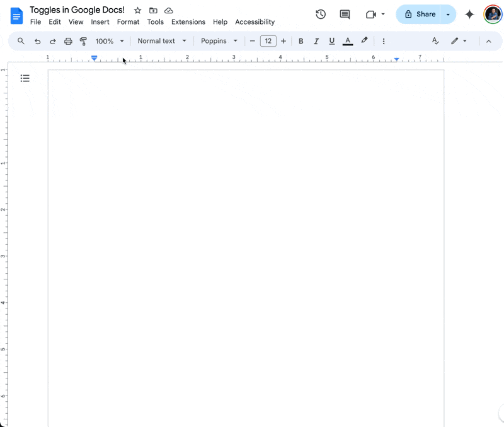
Task: Expand the editing mode dropdown arrow
Action: 465,41
